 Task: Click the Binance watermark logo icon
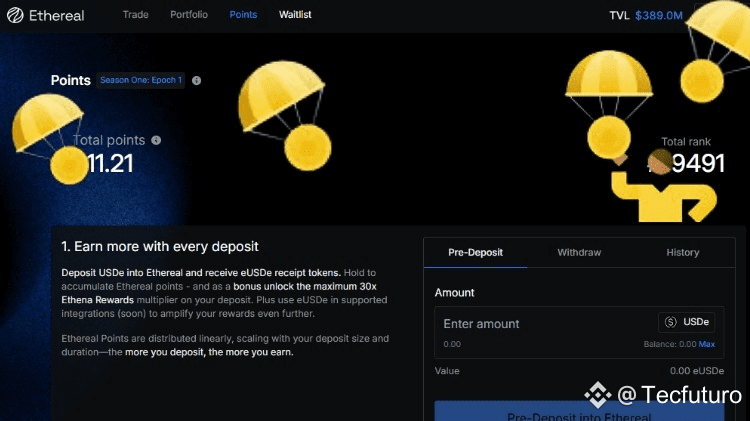coord(597,395)
